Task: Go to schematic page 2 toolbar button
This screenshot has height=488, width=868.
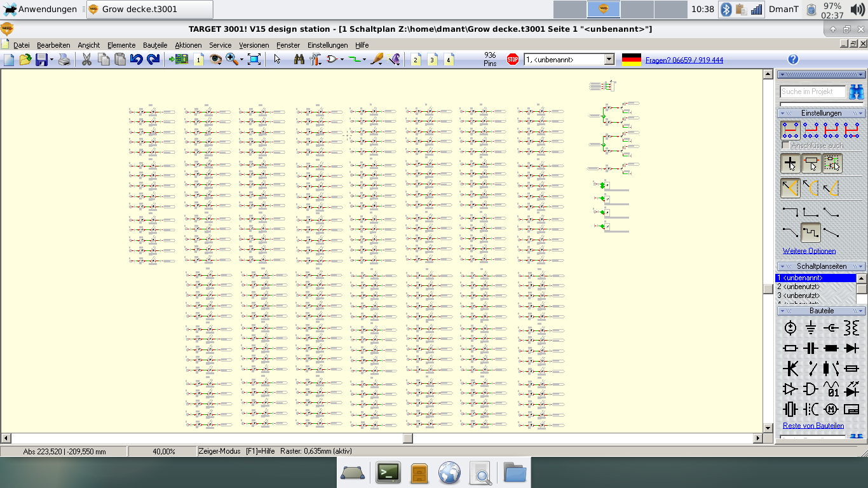Action: (x=416, y=60)
